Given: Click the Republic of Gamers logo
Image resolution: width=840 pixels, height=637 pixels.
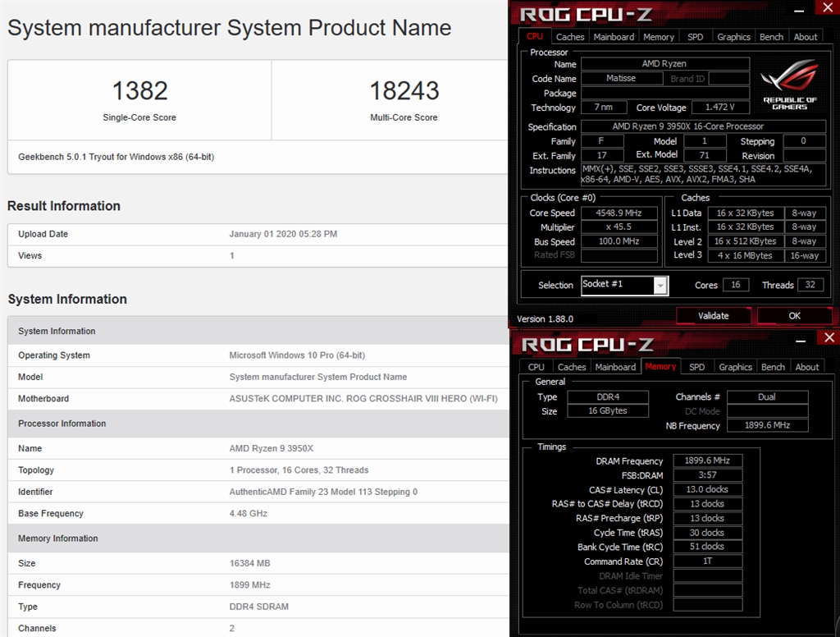Looking at the screenshot, I should [789, 85].
